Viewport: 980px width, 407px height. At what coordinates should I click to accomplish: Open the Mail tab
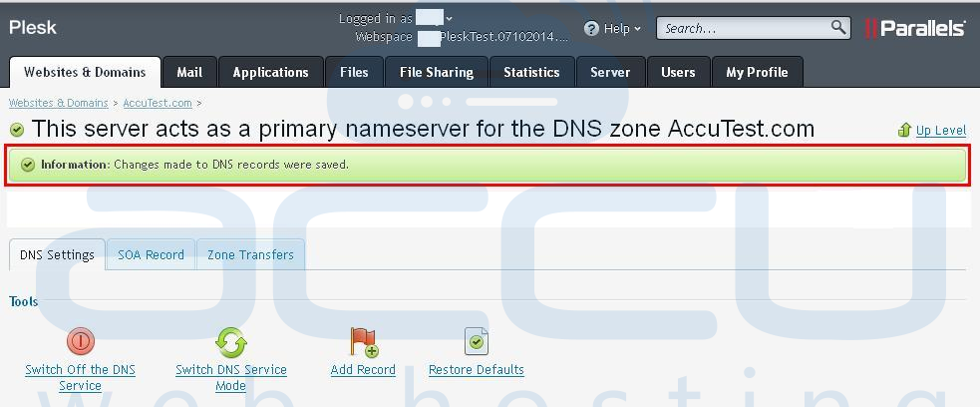click(189, 73)
